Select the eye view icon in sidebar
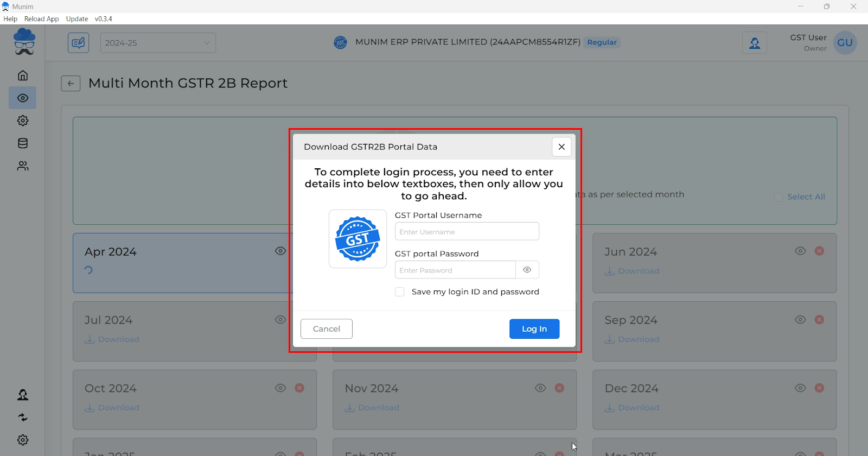Screen dimensions: 868x456 tap(23, 98)
